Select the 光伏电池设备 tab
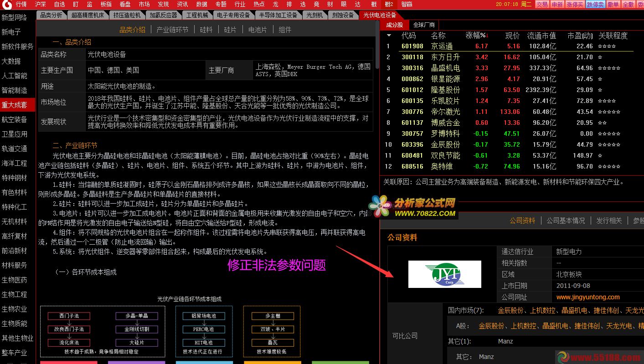 point(380,15)
